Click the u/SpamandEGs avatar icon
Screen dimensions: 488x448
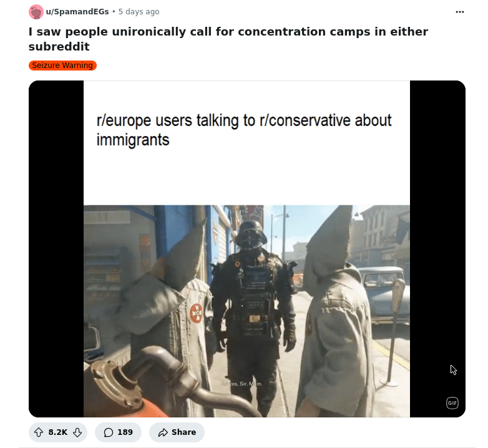(36, 12)
